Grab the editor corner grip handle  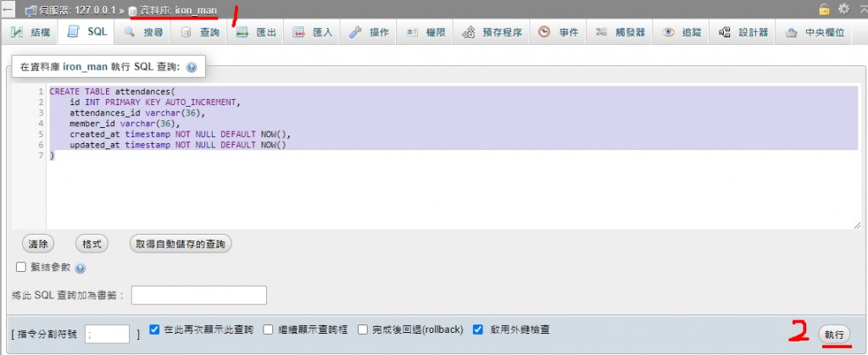click(857, 225)
